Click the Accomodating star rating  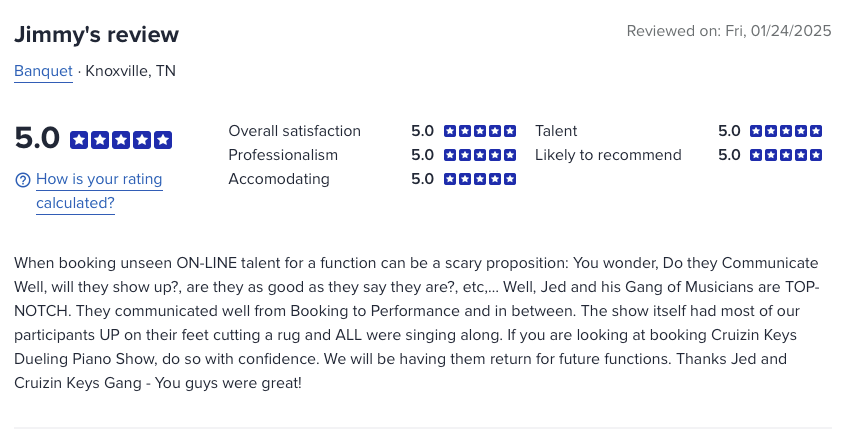[x=480, y=179]
